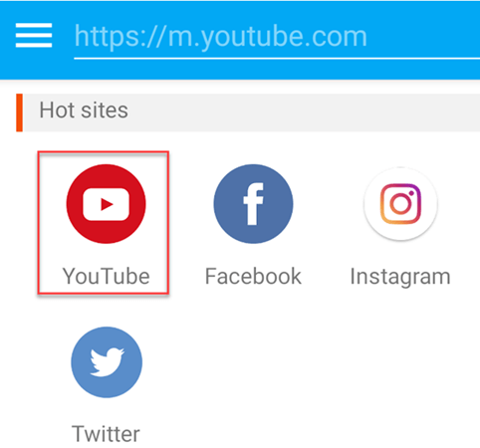The image size is (480, 448).
Task: Open the blue Facebook circle icon
Action: [253, 204]
